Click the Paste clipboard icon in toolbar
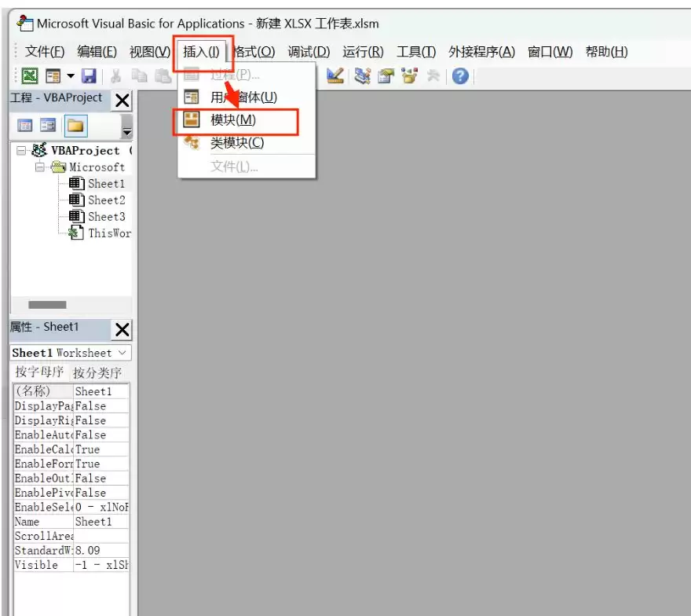Image resolution: width=691 pixels, height=616 pixels. click(163, 76)
